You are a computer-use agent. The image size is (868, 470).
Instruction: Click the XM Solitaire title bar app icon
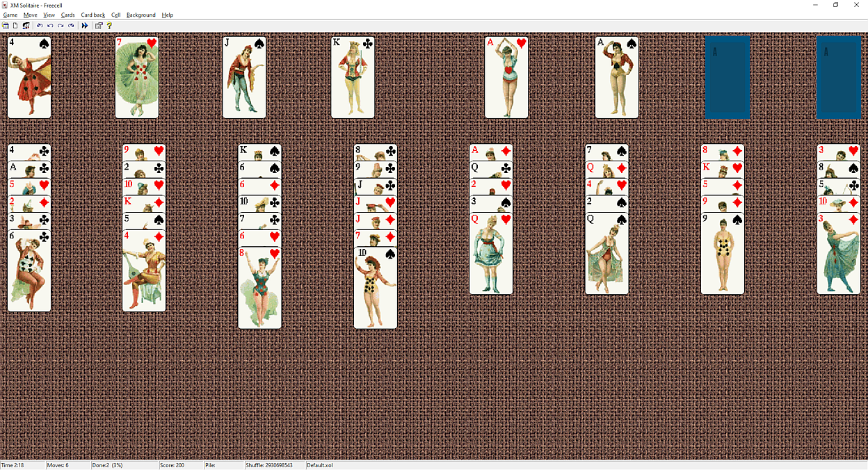click(5, 5)
